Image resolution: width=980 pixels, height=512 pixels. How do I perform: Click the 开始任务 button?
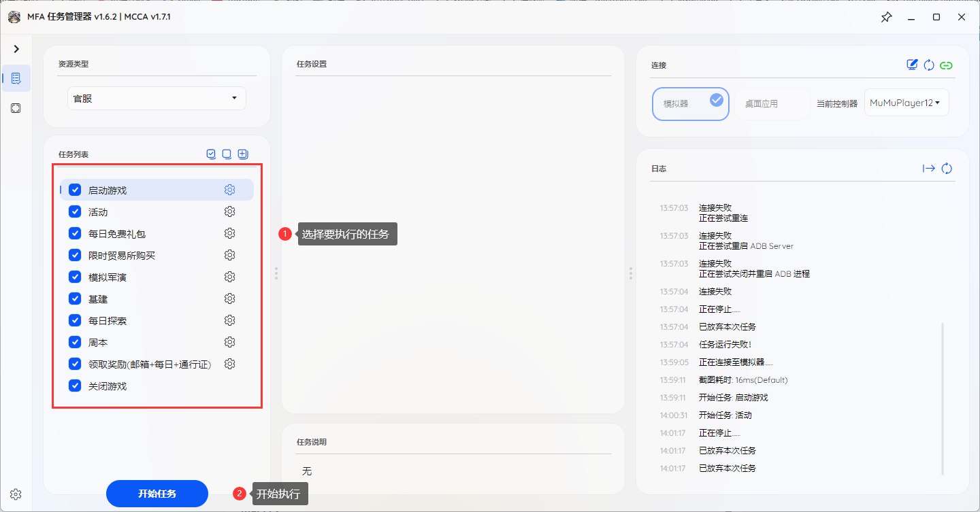(157, 494)
